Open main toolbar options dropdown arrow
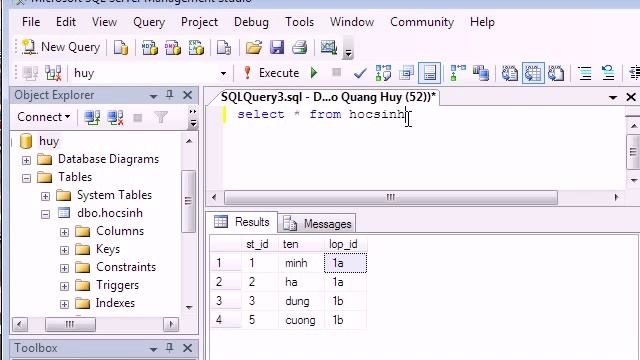 coord(348,52)
